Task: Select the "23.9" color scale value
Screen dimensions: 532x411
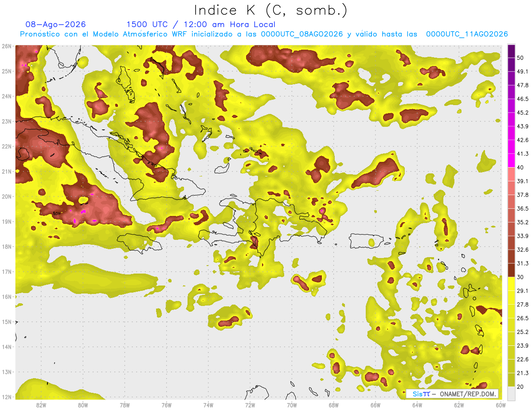Action: tap(522, 345)
